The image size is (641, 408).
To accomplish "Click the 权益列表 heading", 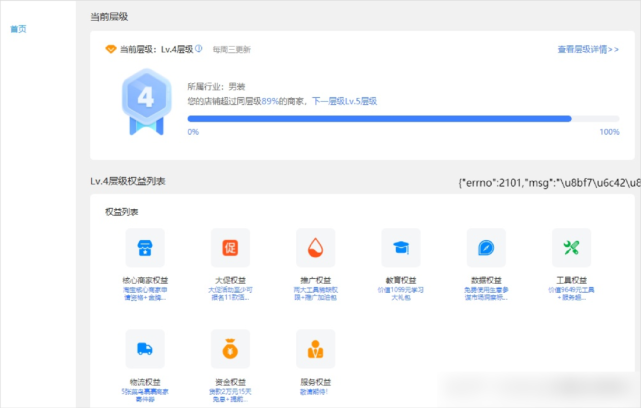I will click(122, 212).
